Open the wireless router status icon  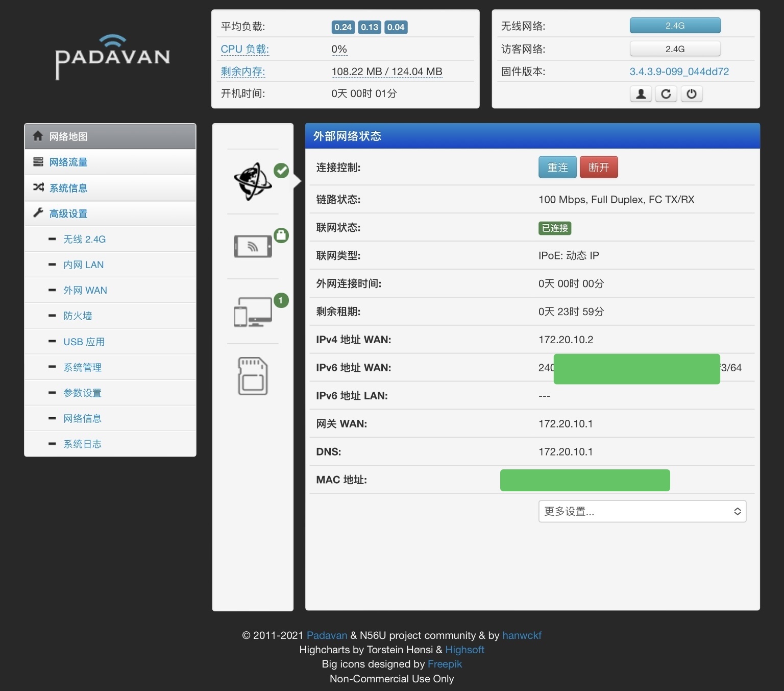(253, 247)
